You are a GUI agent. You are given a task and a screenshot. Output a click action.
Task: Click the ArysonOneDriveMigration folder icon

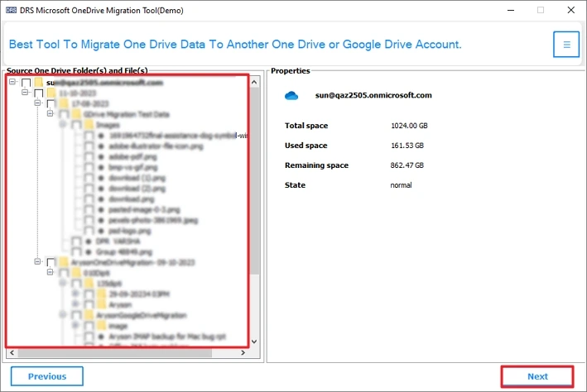point(64,262)
